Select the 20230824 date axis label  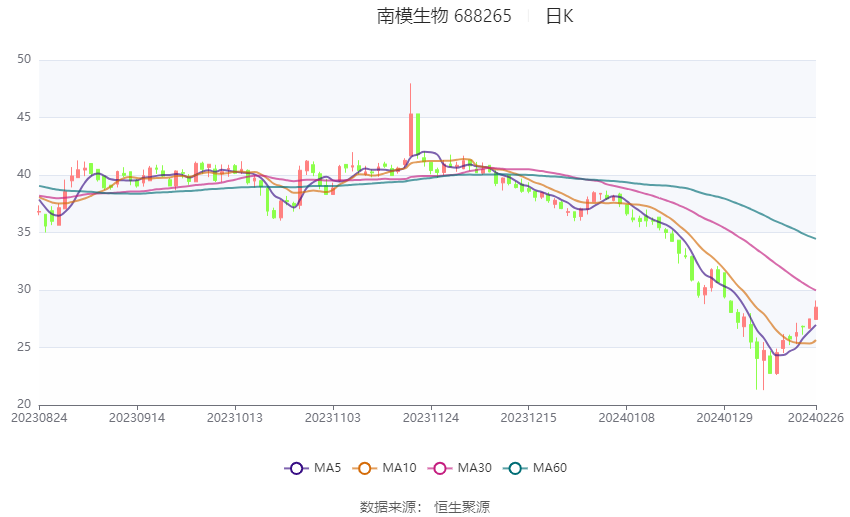click(39, 418)
